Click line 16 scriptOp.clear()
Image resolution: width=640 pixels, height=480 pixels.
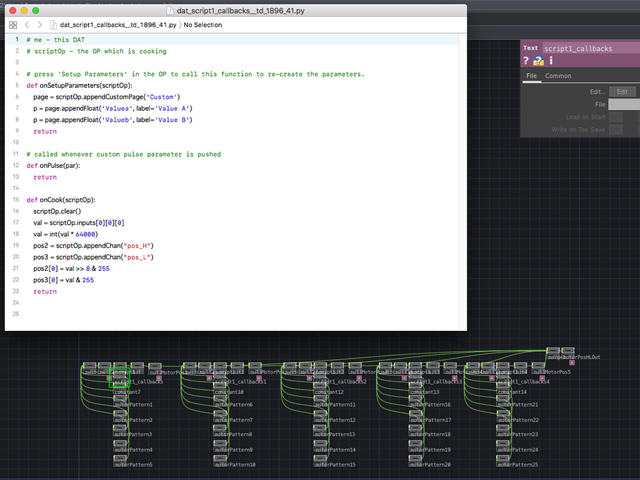57,211
